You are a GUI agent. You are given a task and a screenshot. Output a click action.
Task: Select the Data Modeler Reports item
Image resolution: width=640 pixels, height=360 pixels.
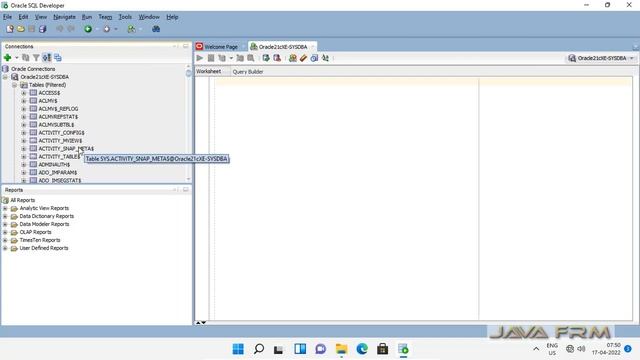point(44,224)
